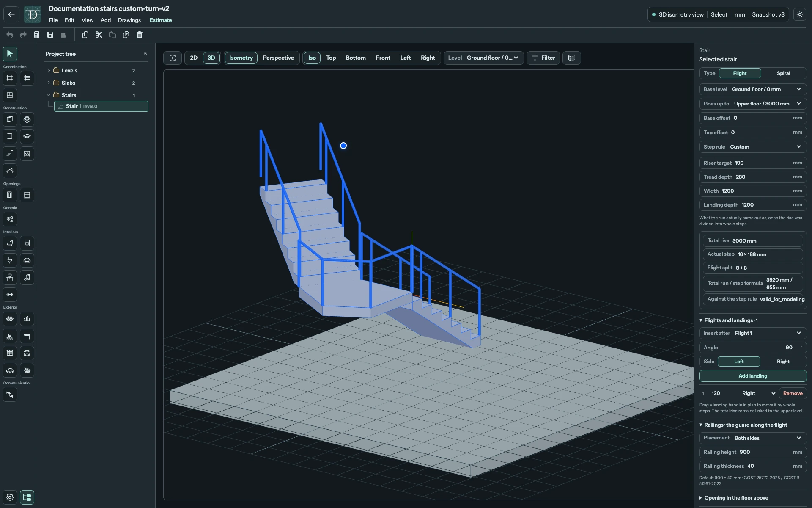
Task: Set stair type to Spiral
Action: [x=783, y=73]
